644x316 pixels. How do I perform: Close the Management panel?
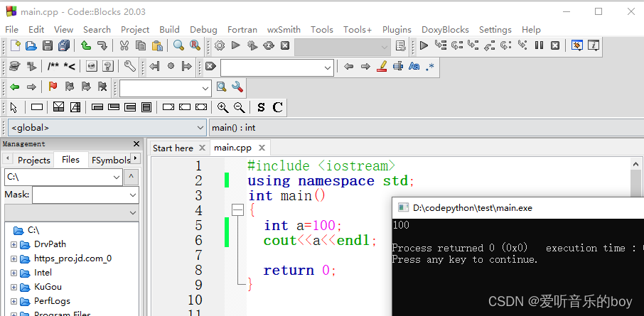pos(136,143)
